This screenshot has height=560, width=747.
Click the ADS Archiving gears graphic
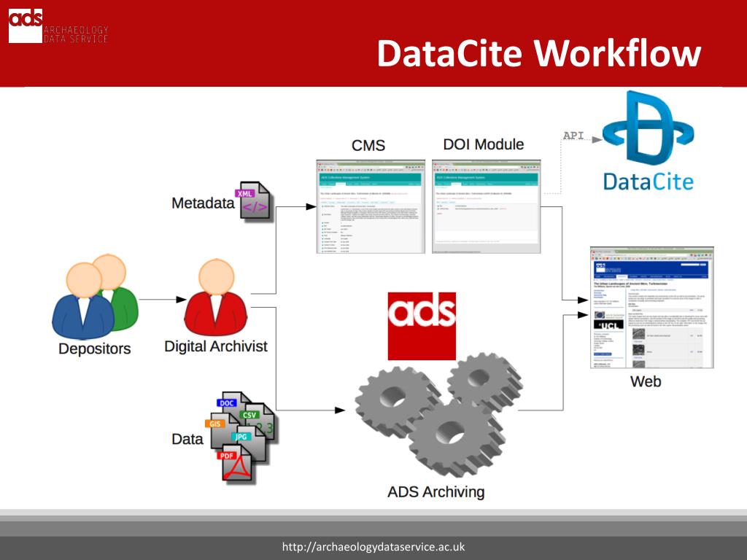[438, 415]
